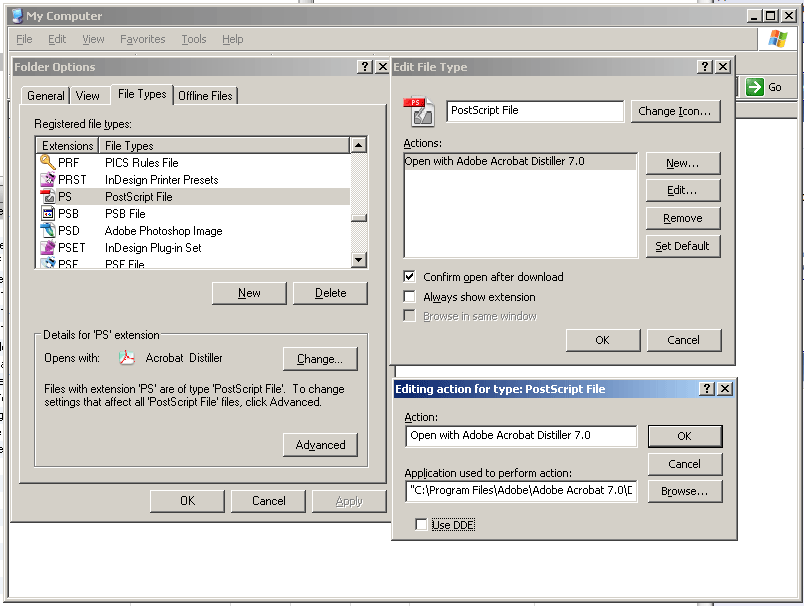804x606 pixels.
Task: Click help button in Editing action dialog
Action: tap(707, 389)
